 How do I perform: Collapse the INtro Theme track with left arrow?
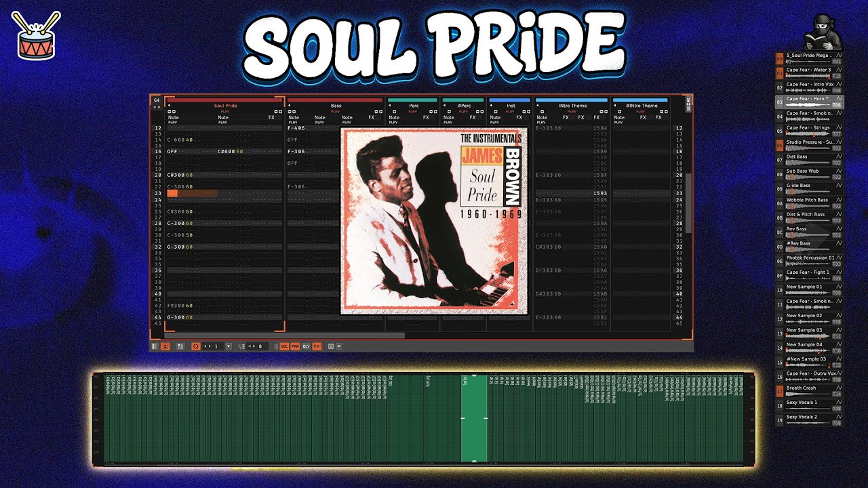(x=538, y=106)
